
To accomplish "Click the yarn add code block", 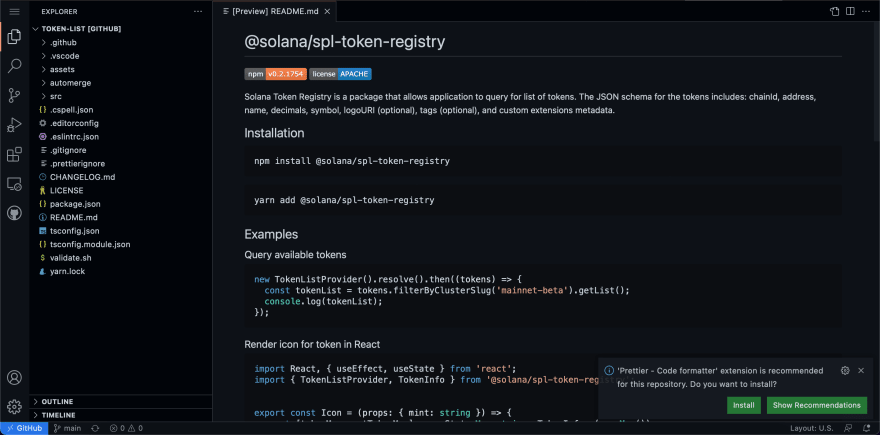I will [x=543, y=200].
